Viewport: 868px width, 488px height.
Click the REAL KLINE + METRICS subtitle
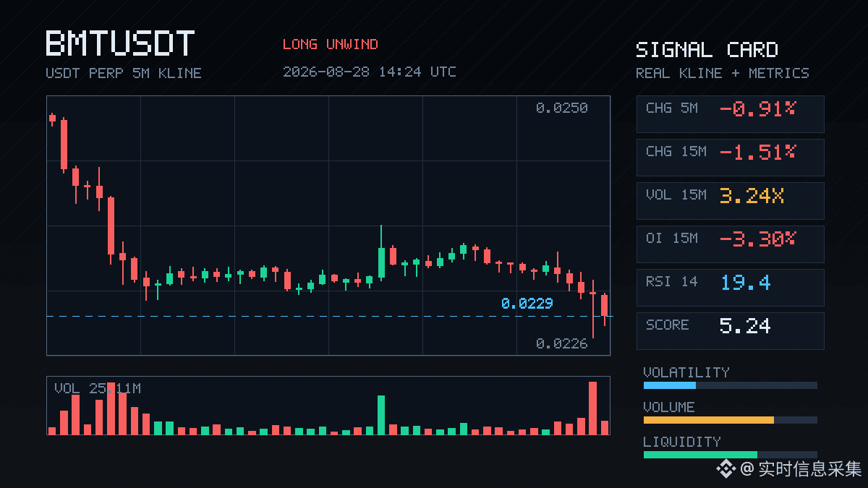coord(723,73)
